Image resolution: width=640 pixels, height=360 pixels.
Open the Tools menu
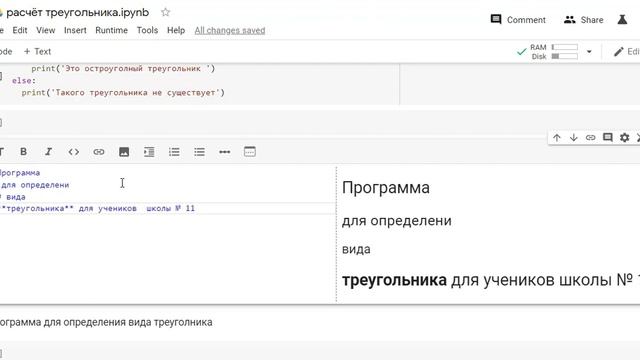147,30
